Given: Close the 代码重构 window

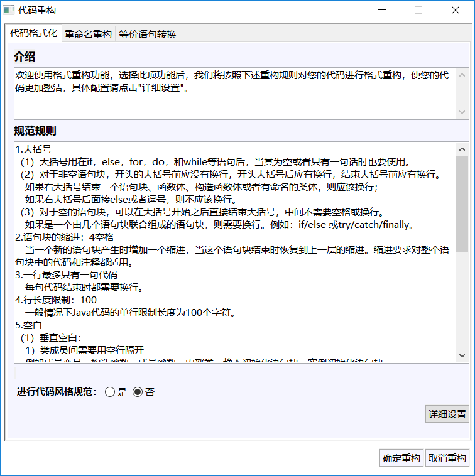Looking at the screenshot, I should [x=456, y=10].
